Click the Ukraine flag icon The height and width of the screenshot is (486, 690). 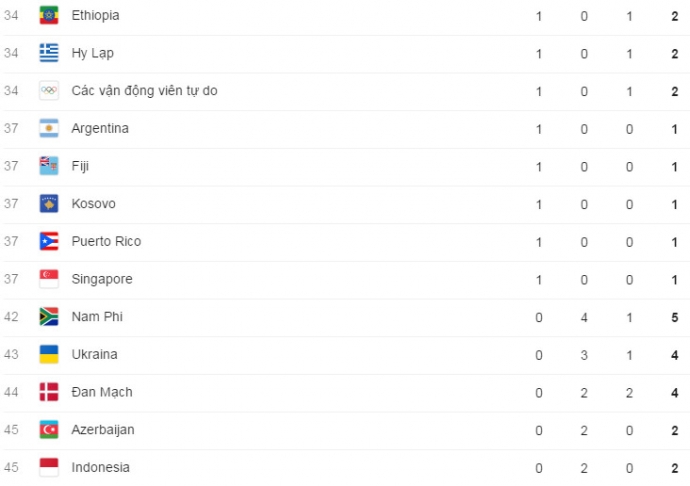click(x=48, y=354)
